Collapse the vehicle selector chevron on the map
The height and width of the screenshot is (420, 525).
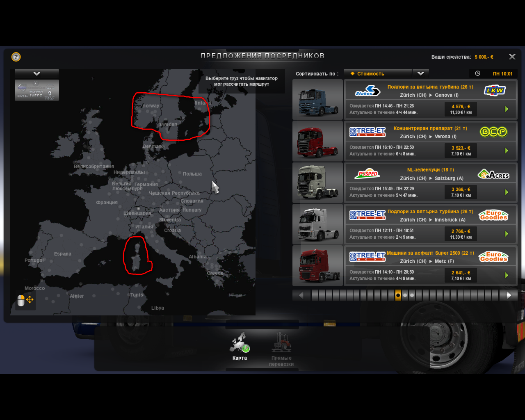point(37,73)
